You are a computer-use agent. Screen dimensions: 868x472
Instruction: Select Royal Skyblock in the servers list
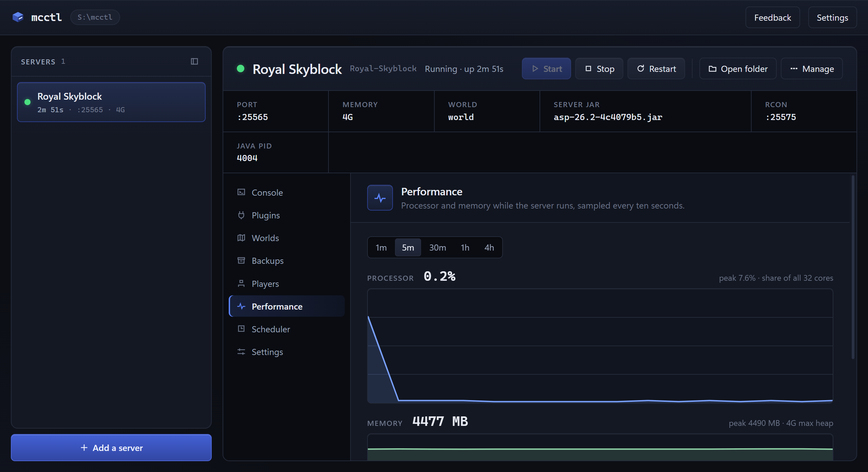tap(111, 102)
